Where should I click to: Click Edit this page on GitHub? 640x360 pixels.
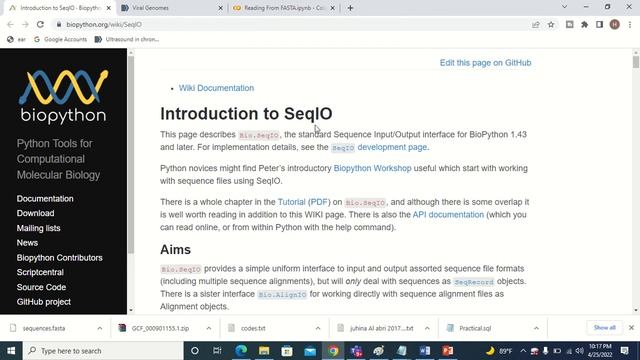[x=485, y=63]
